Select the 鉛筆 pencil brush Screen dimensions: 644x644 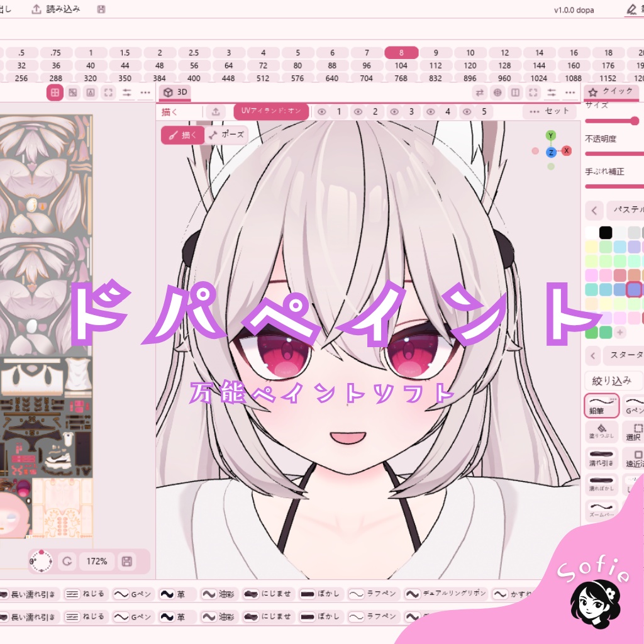pos(602,406)
